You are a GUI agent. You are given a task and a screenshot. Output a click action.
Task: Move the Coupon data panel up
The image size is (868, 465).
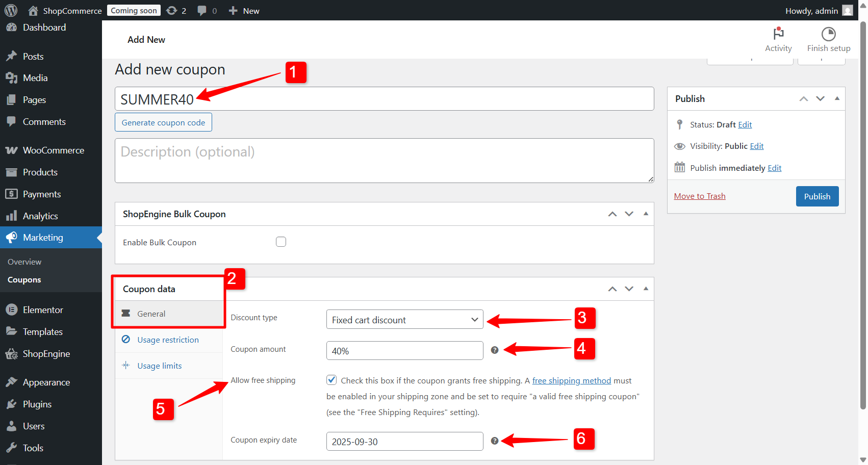click(x=612, y=289)
